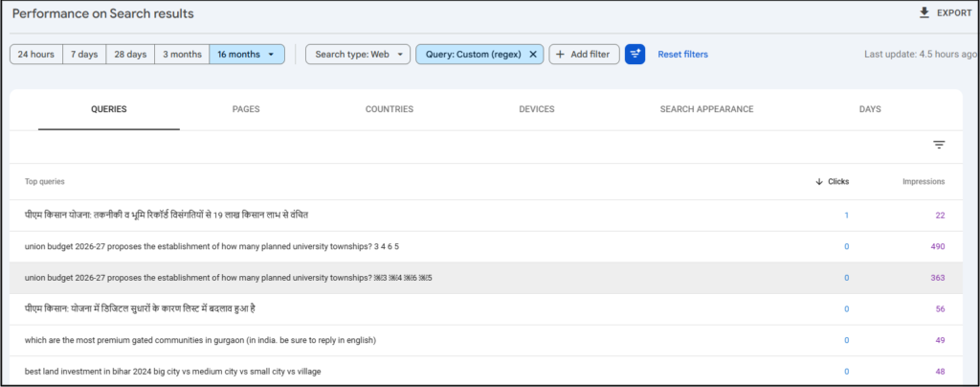The image size is (980, 387).
Task: Open the gurgaon gated communities query row
Action: pos(200,339)
